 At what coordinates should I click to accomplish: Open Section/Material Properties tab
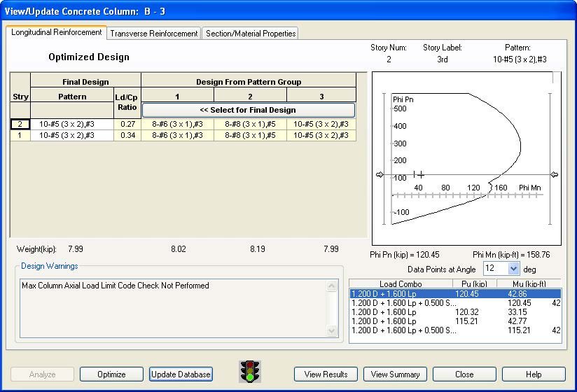pyautogui.click(x=251, y=34)
